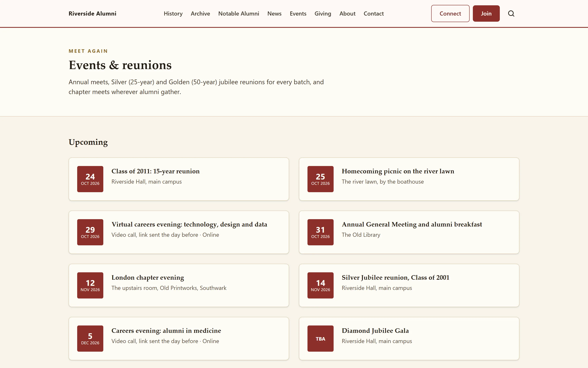Click the 31 OCT 2026 date badge
Screen dimensions: 588x368
(x=320, y=232)
